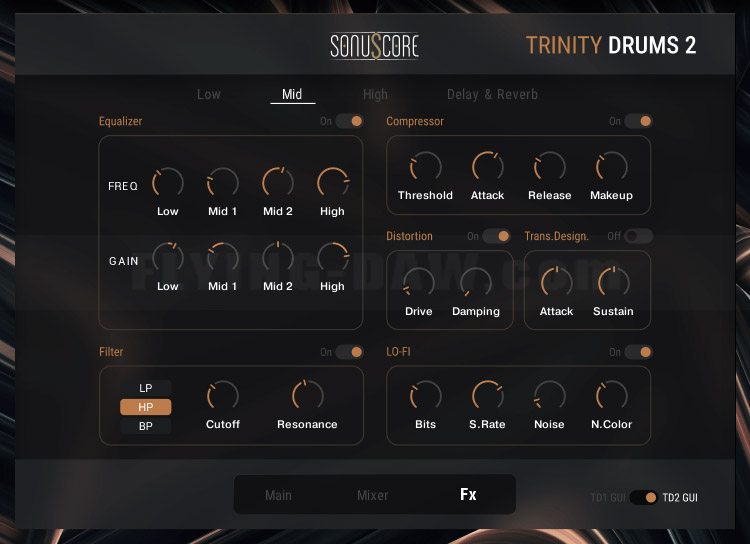Click the Equalizer FREQ High knob
Viewport: 750px width, 544px height.
click(332, 182)
